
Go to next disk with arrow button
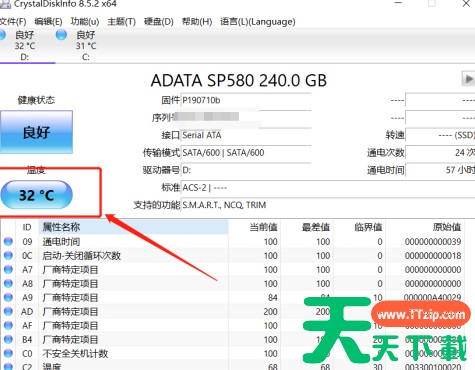(468, 79)
